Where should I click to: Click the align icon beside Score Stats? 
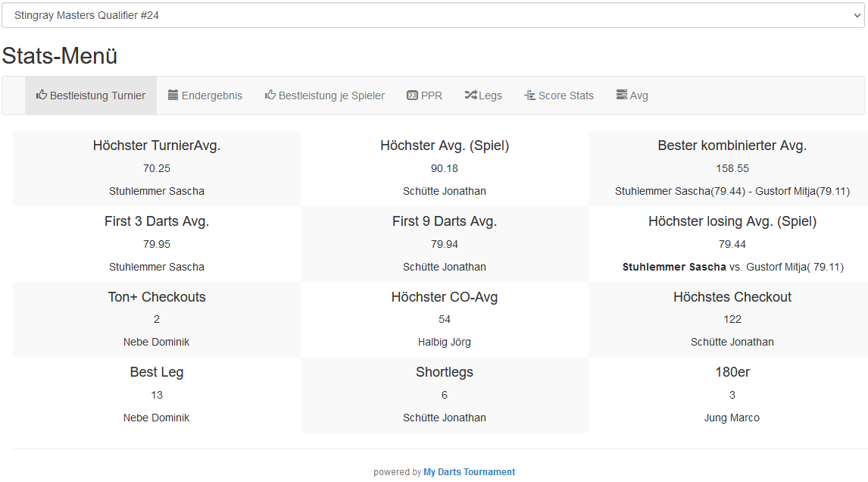pyautogui.click(x=529, y=95)
